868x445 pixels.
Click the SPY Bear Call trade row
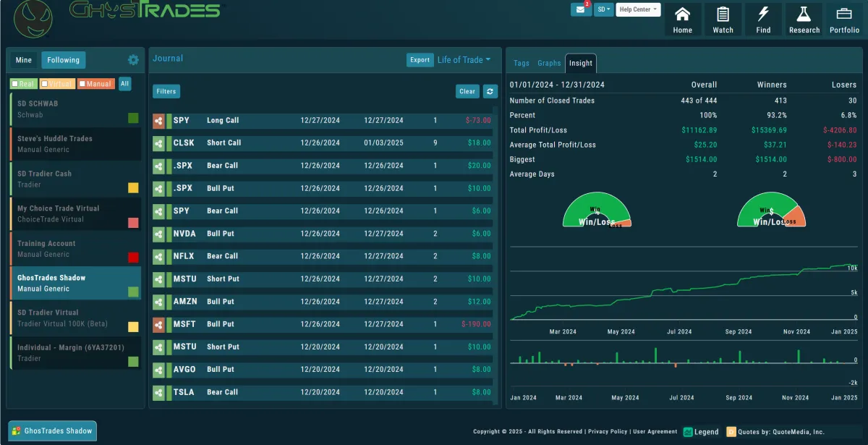point(323,211)
